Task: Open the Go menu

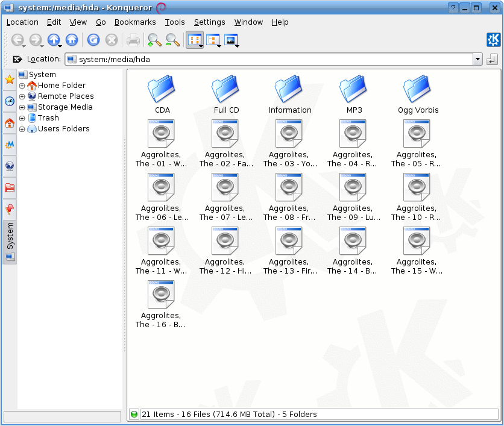Action: click(101, 22)
